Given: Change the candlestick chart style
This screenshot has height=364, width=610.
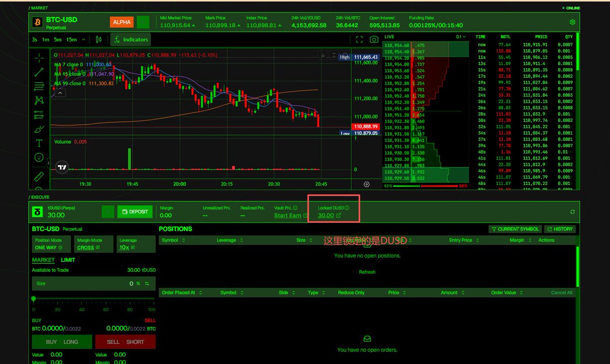Looking at the screenshot, I should 99,39.
